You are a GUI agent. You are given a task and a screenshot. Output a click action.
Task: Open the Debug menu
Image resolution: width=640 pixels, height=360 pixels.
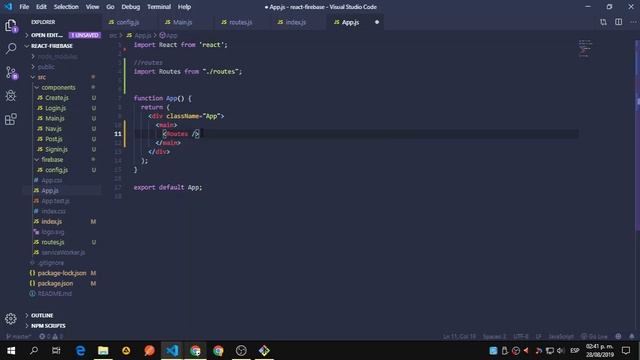131,7
